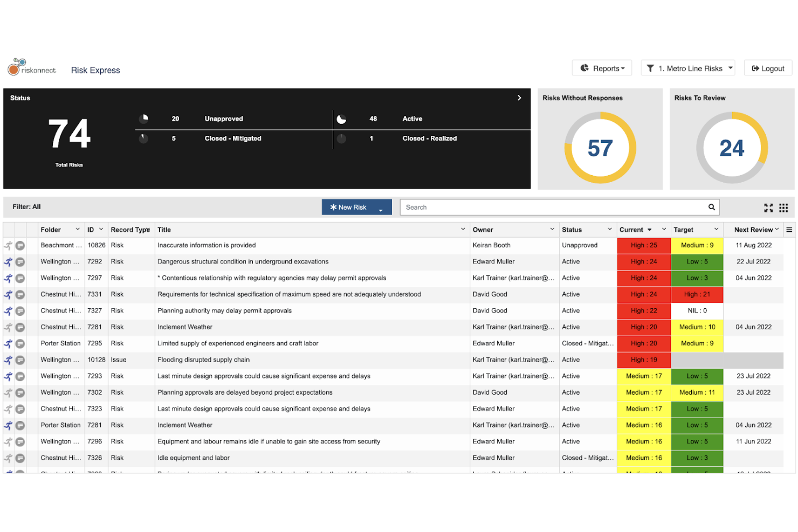Open the Owner column dropdown

552,229
